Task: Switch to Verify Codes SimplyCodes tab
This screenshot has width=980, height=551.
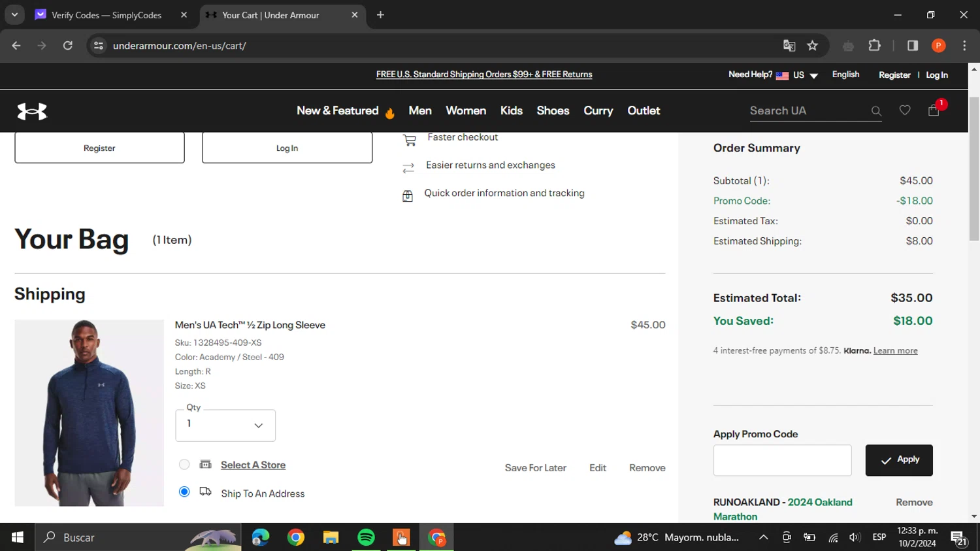Action: (106, 15)
